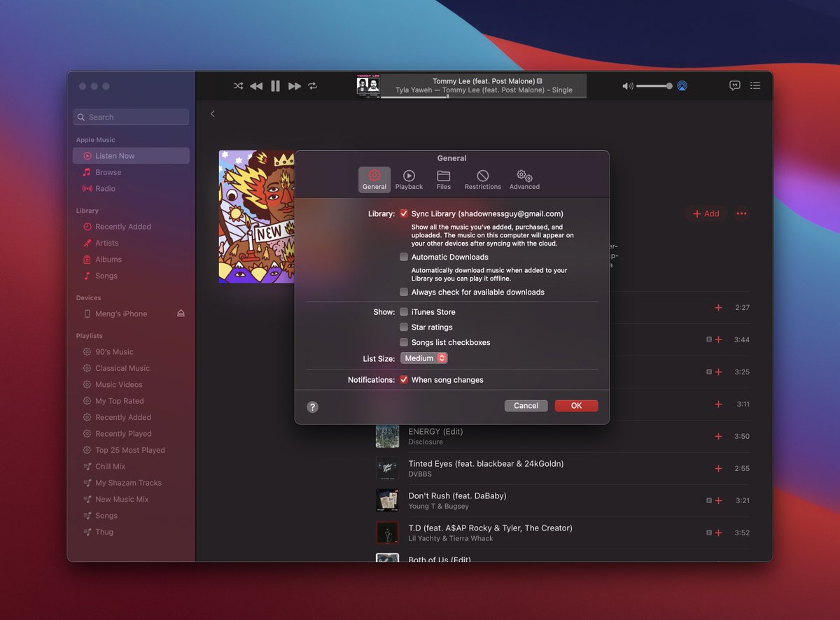Enable Automatic Downloads checkbox
Image resolution: width=840 pixels, height=620 pixels.
[x=404, y=257]
